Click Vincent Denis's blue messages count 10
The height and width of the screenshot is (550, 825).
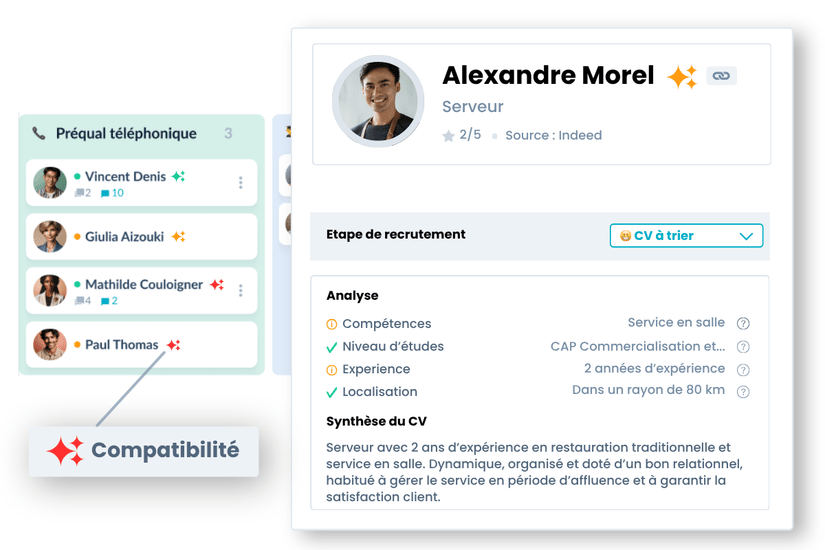tap(112, 193)
